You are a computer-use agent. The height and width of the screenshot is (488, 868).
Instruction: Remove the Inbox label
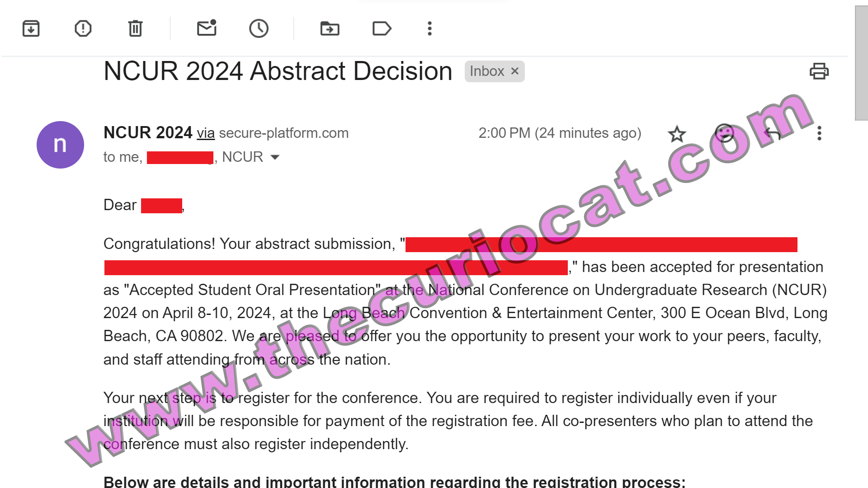tap(514, 71)
